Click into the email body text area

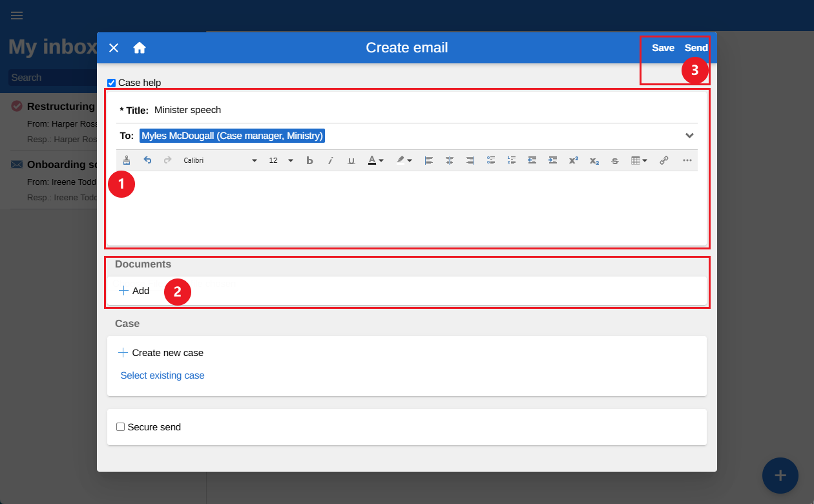coord(407,207)
